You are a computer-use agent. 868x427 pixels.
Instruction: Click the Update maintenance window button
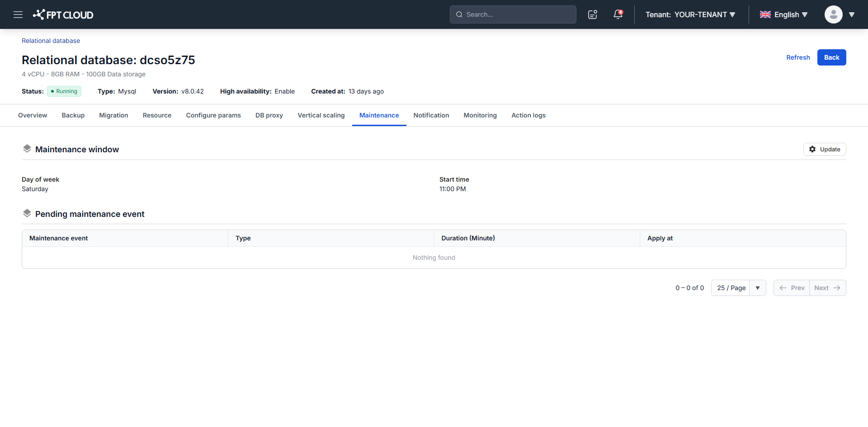(x=825, y=149)
